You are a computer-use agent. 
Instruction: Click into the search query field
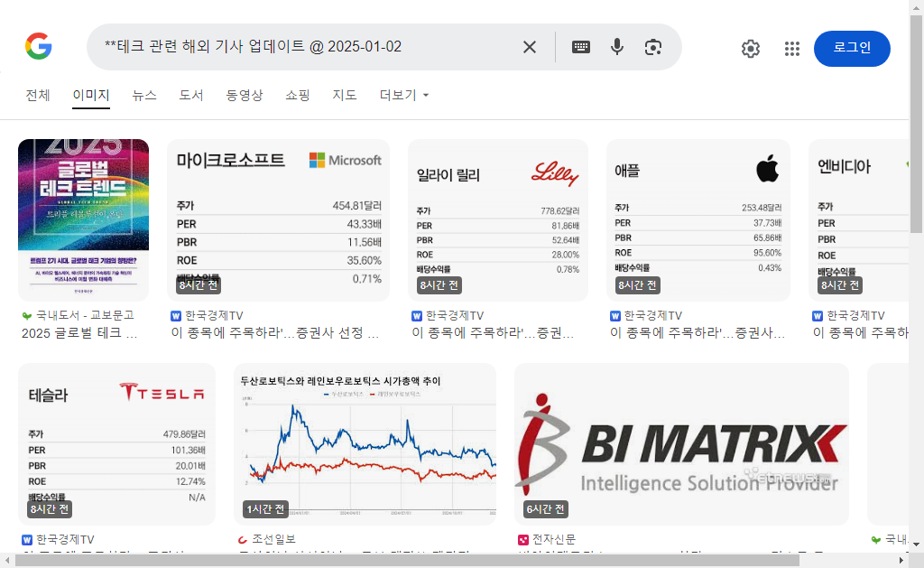click(307, 47)
